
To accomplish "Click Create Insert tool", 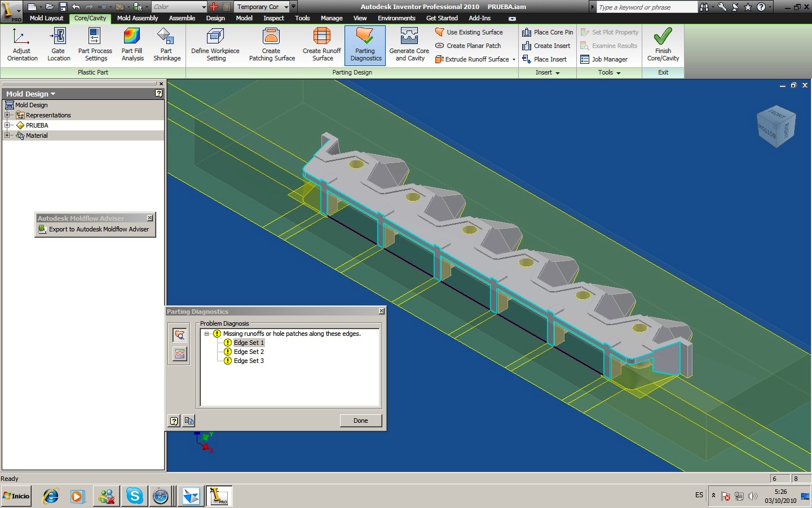I will (546, 46).
